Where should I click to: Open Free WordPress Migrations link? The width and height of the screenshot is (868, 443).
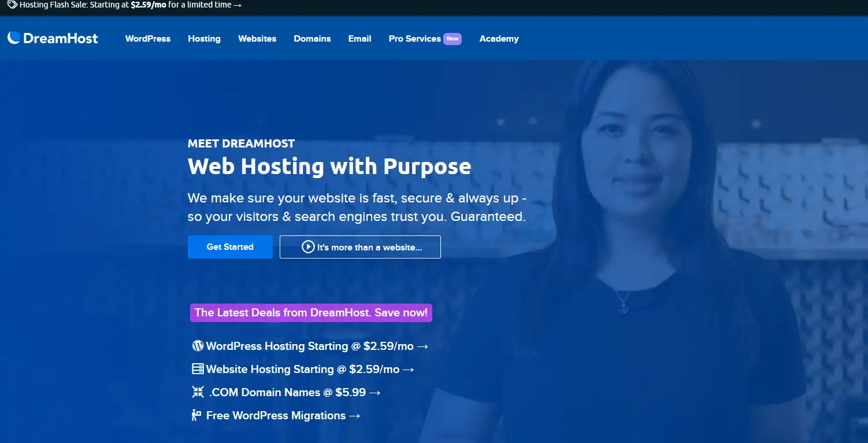[x=276, y=416]
